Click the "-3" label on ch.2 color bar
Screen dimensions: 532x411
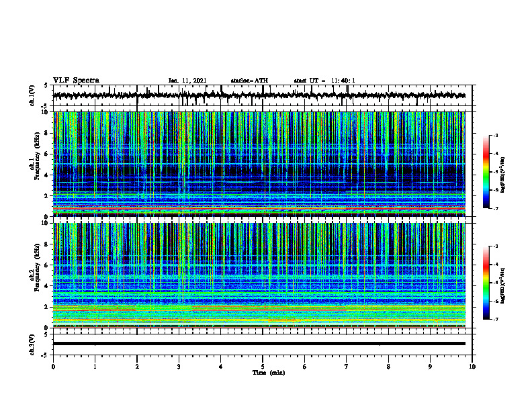[495, 246]
